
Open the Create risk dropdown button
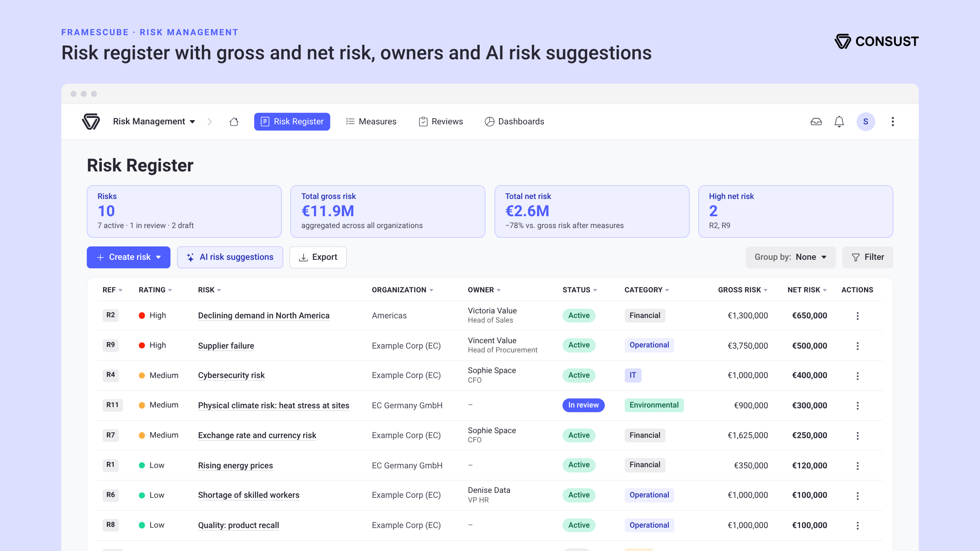[129, 257]
